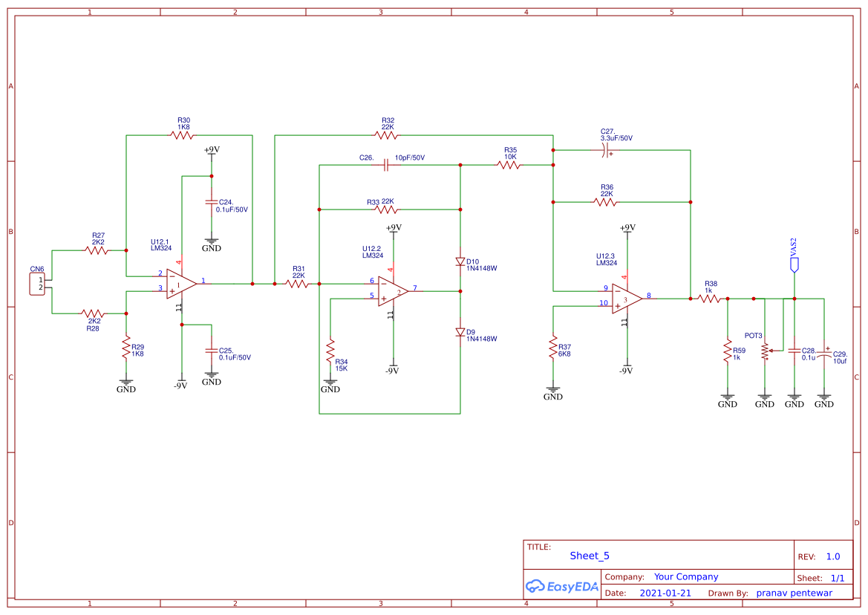The image size is (868, 615).
Task: Click the R37 6K8 resistor symbol
Action: [553, 347]
